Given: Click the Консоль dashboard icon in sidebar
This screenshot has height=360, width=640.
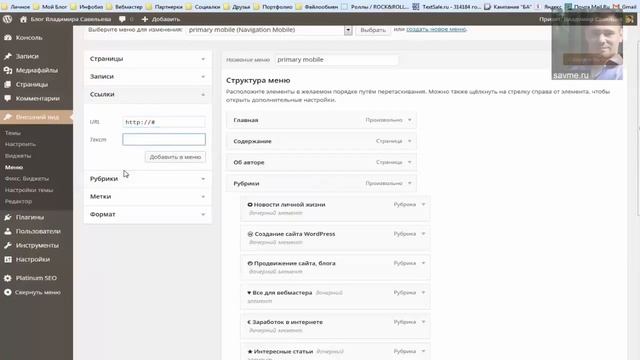Looking at the screenshot, I should [x=8, y=38].
